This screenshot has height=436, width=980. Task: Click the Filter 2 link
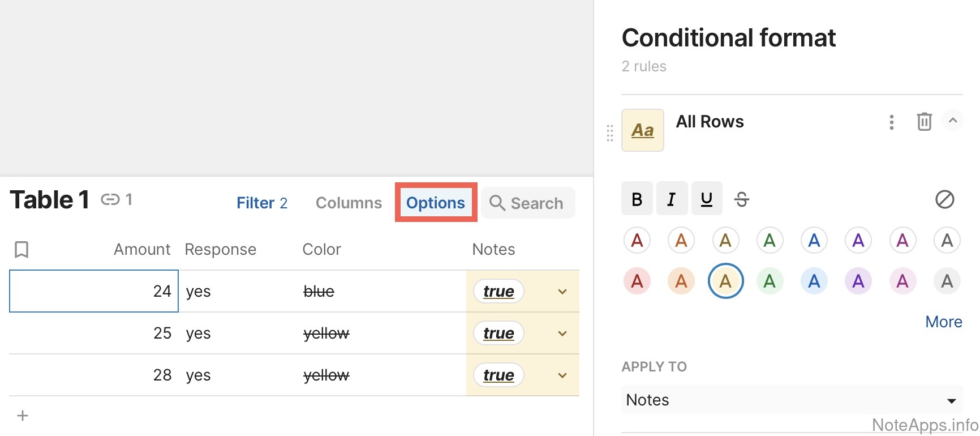[262, 203]
